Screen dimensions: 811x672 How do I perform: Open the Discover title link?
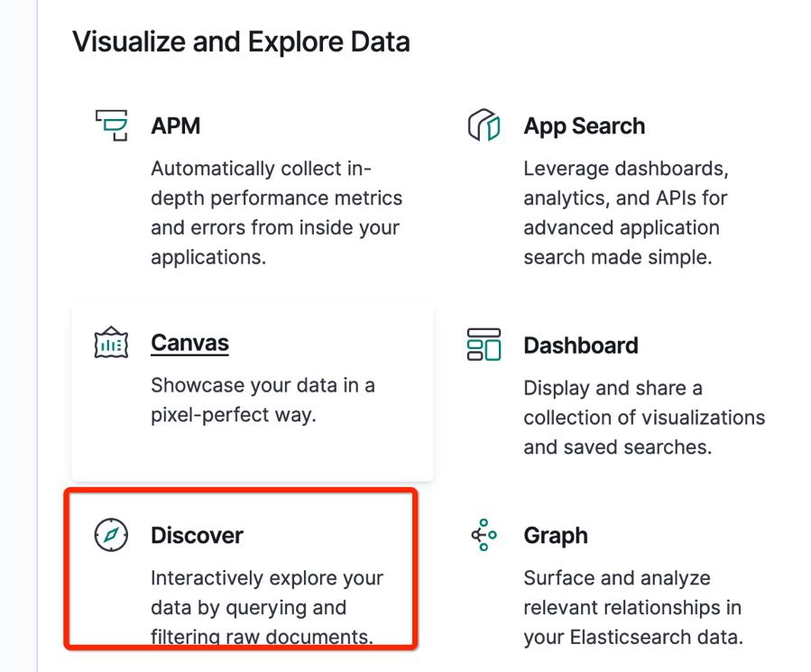[x=197, y=536]
